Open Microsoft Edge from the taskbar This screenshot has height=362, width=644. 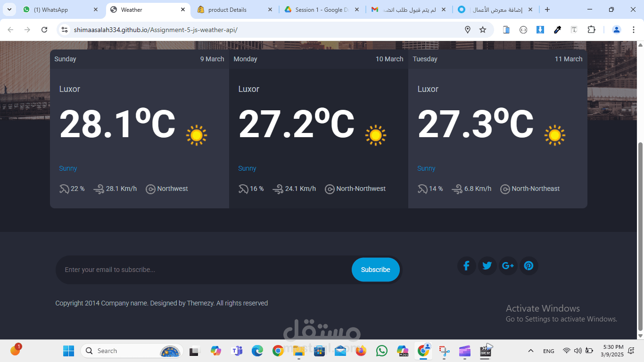[x=257, y=351]
